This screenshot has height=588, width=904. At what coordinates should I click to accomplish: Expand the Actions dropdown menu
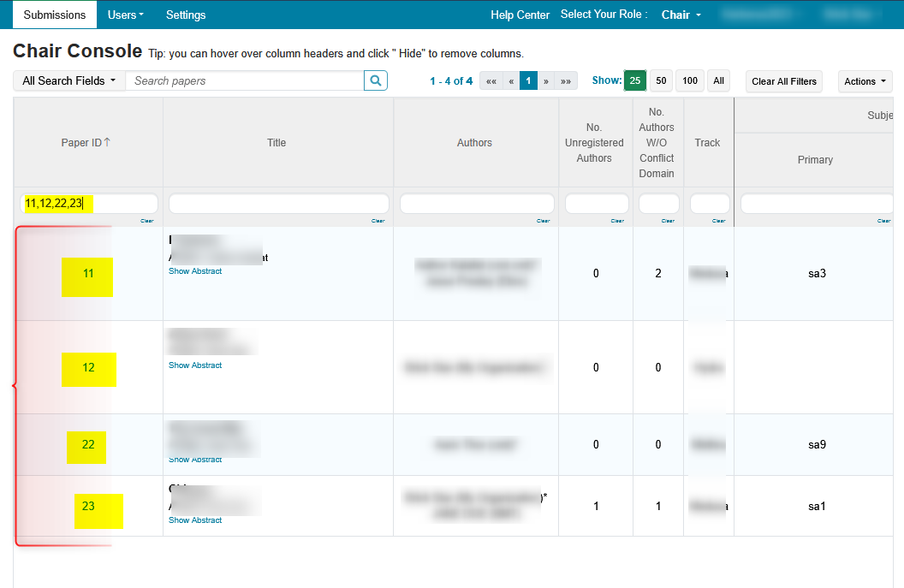(865, 81)
